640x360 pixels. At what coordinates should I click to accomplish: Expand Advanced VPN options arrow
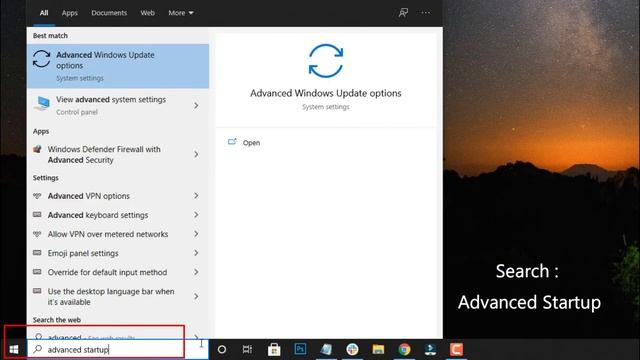pos(196,196)
